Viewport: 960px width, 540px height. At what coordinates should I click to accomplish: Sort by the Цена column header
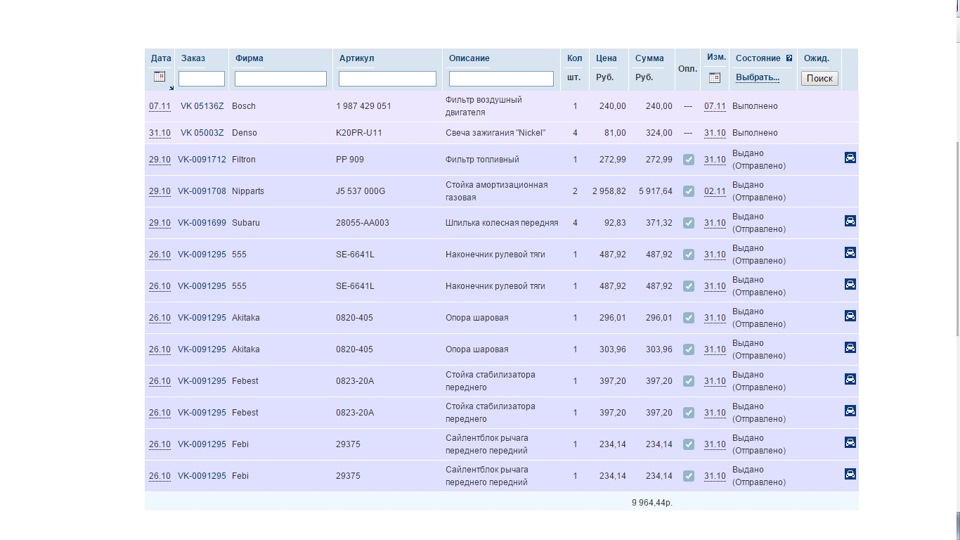606,58
